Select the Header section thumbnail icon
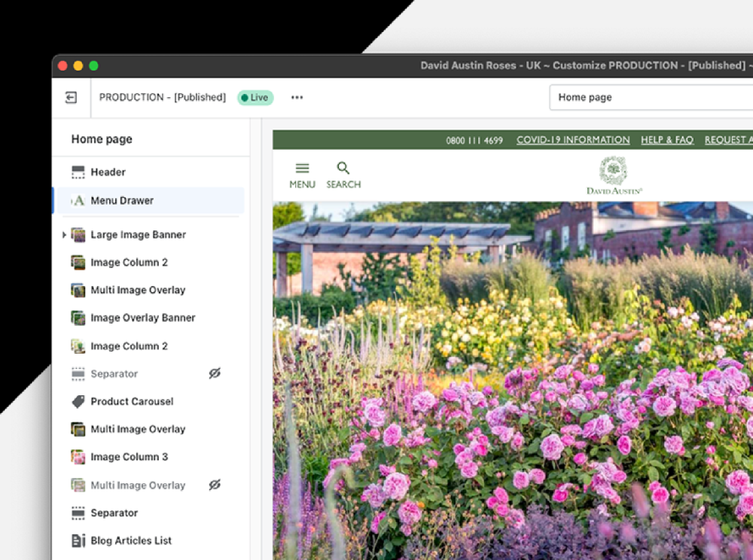Viewport: 753px width, 560px height. point(78,172)
